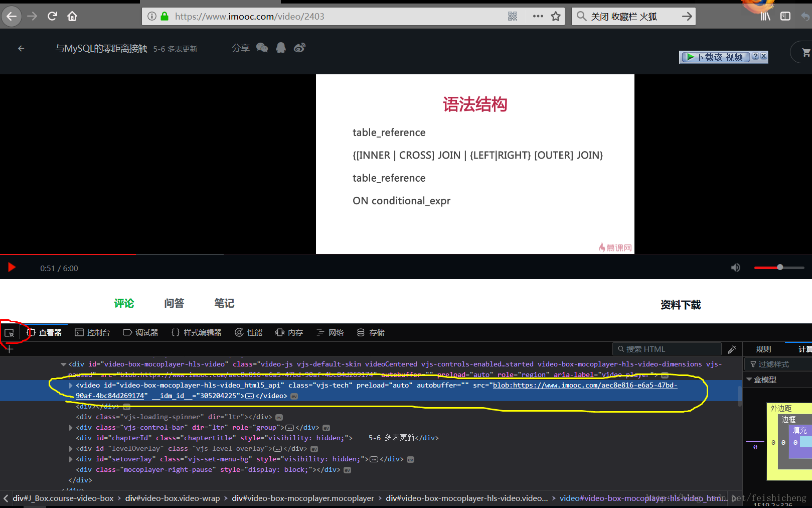Switch to the 控制台 console tab
Viewport: 812px width, 508px height.
[x=92, y=332]
